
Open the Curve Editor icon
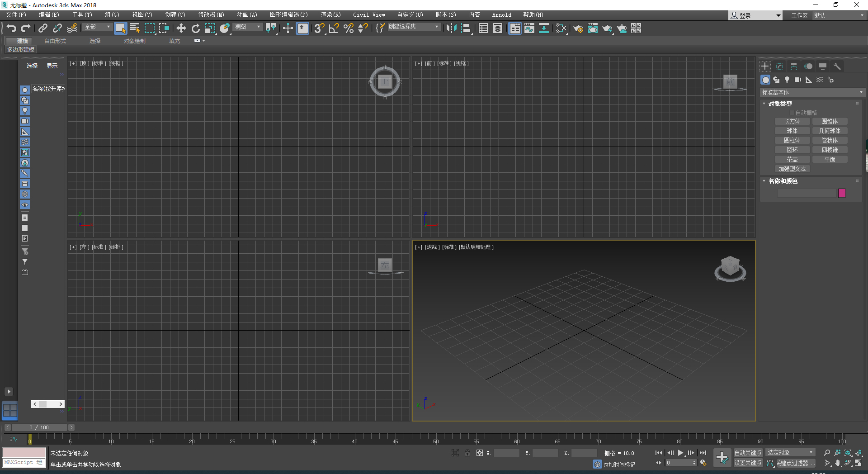[x=529, y=28]
